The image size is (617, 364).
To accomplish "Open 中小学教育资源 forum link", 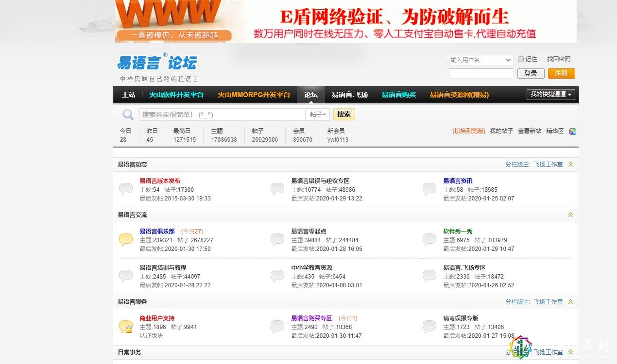I will pos(311,268).
